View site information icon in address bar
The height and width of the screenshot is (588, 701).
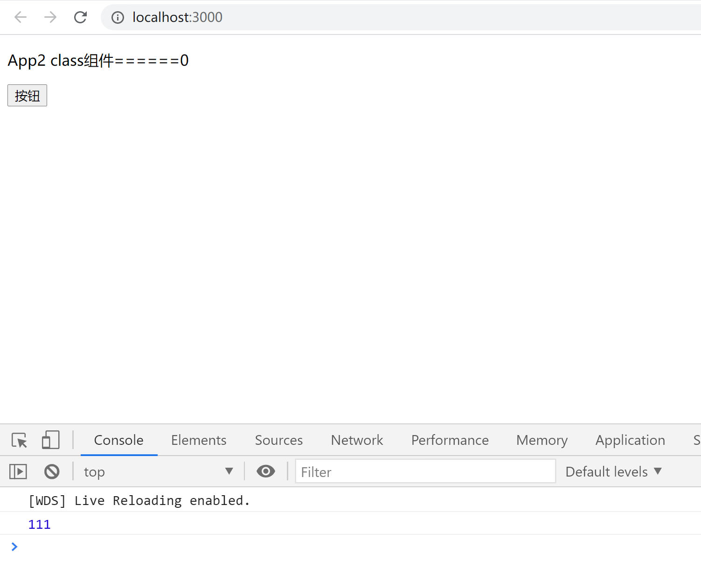(118, 18)
